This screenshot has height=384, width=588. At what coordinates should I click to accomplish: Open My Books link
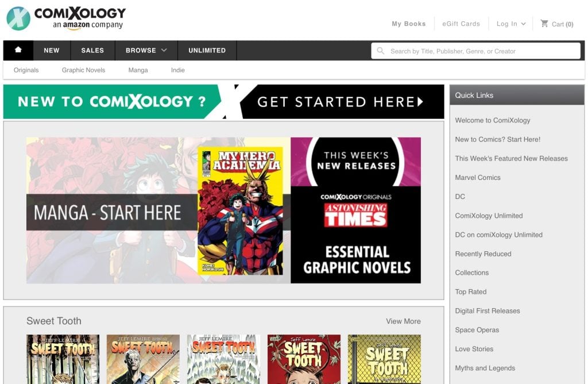(x=409, y=24)
